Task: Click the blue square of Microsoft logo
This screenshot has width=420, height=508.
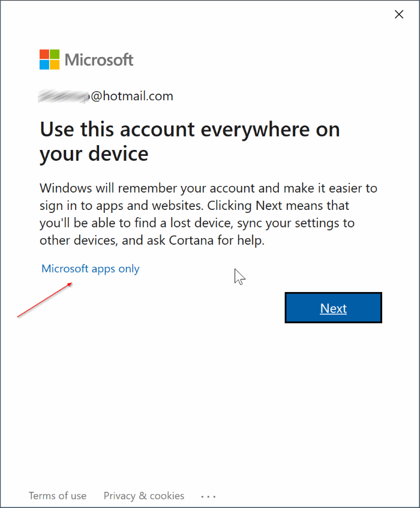Action: click(x=44, y=64)
